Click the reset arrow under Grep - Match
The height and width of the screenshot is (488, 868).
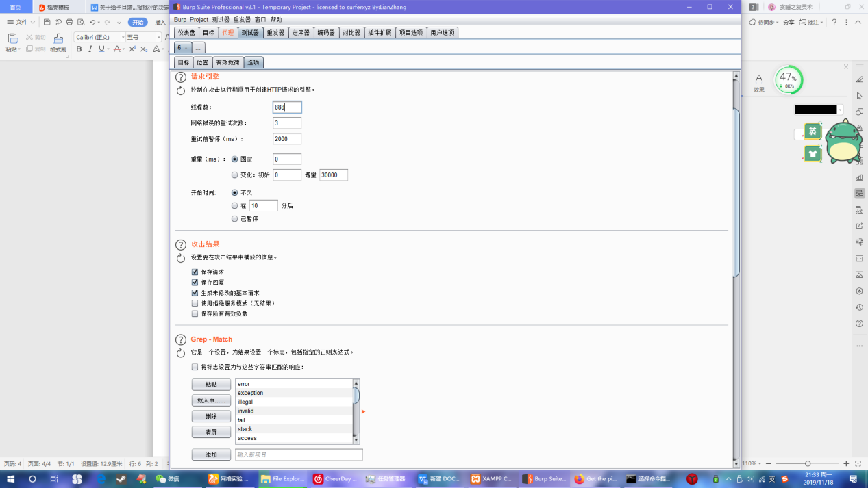point(181,353)
